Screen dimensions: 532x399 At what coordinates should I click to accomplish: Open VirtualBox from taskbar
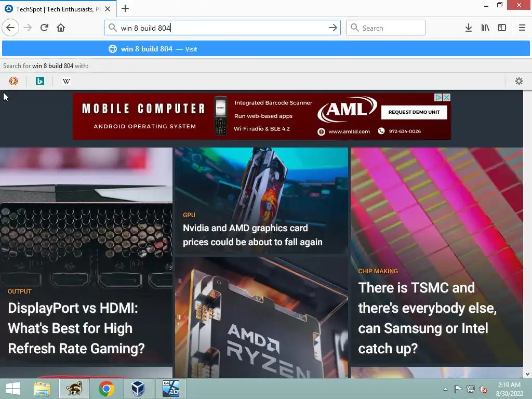point(138,389)
